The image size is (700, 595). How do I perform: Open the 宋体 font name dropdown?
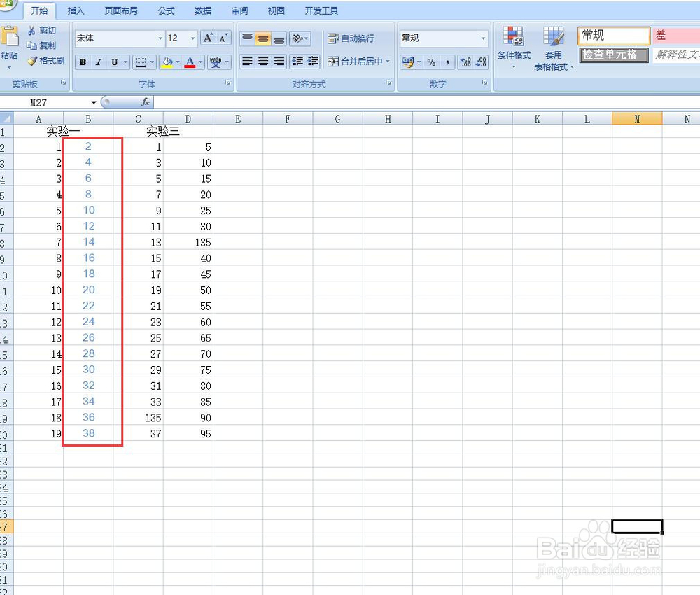(x=160, y=38)
